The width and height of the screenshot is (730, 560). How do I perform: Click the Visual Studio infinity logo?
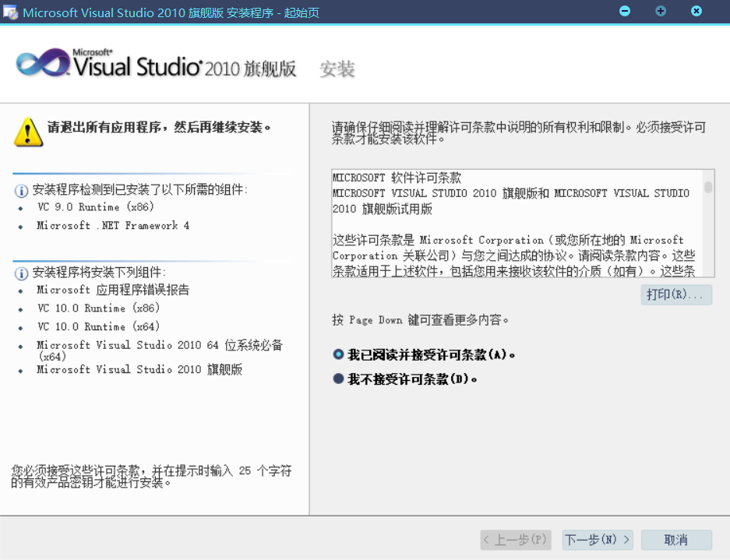click(x=43, y=65)
